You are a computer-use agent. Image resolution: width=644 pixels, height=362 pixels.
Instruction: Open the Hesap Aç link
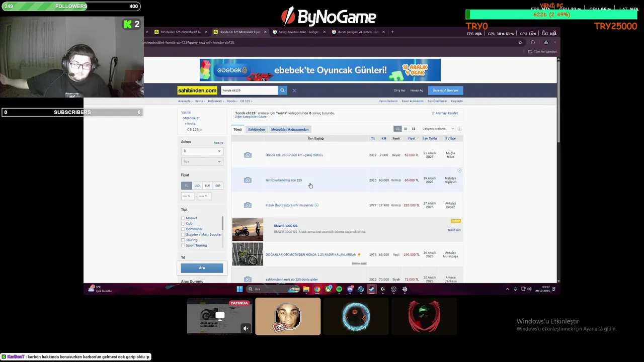(417, 90)
